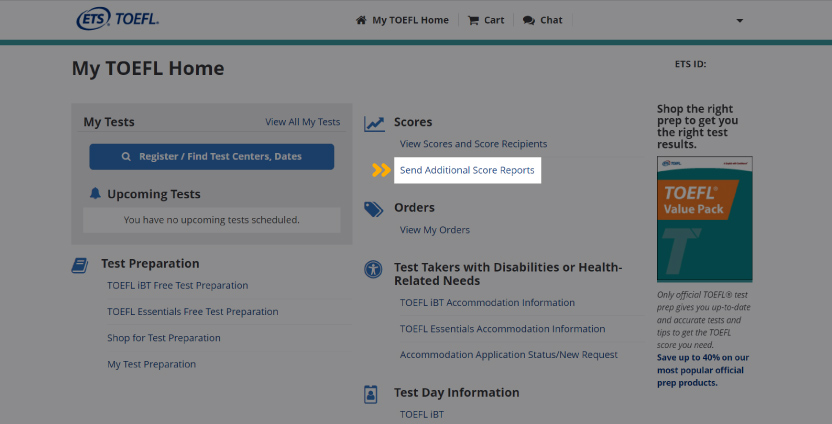This screenshot has height=424, width=832.
Task: Click the Test Day Information heading
Action: point(456,393)
